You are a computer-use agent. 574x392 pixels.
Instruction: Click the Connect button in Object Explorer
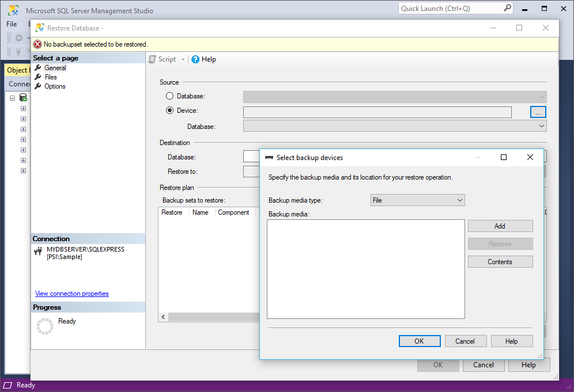pyautogui.click(x=19, y=84)
